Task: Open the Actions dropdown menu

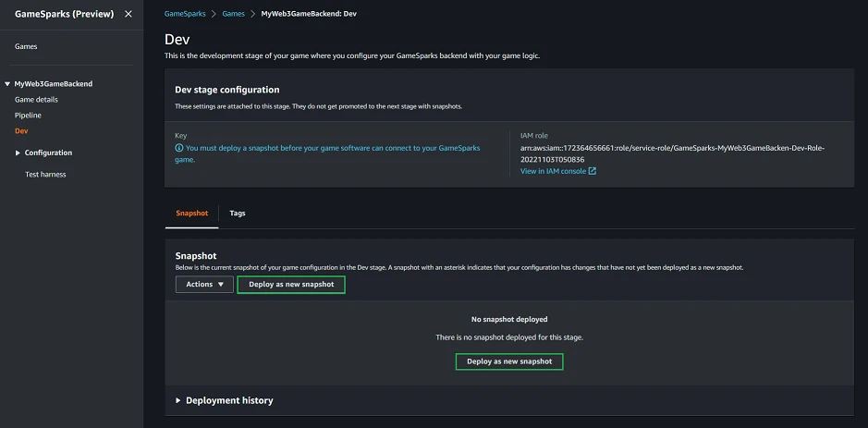Action: click(x=204, y=285)
